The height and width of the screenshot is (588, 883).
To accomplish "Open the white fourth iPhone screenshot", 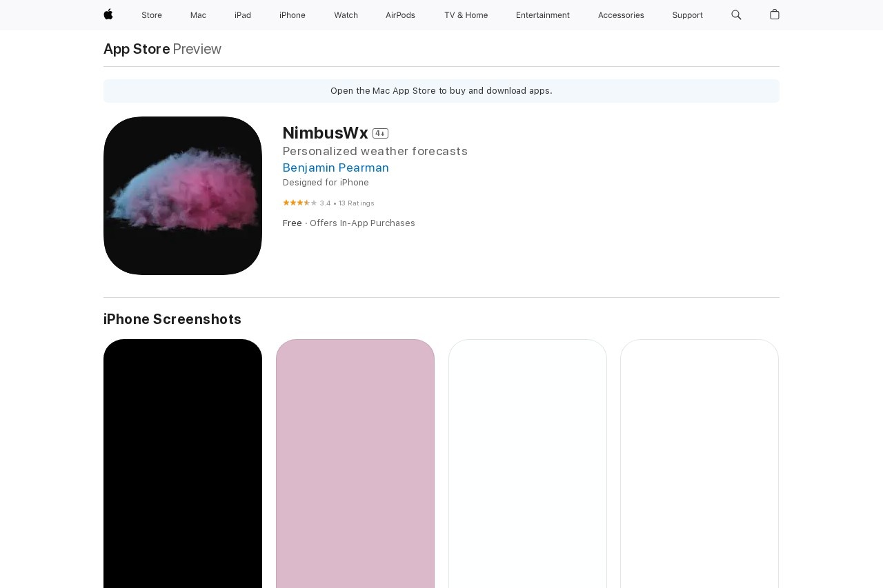I will (x=700, y=463).
